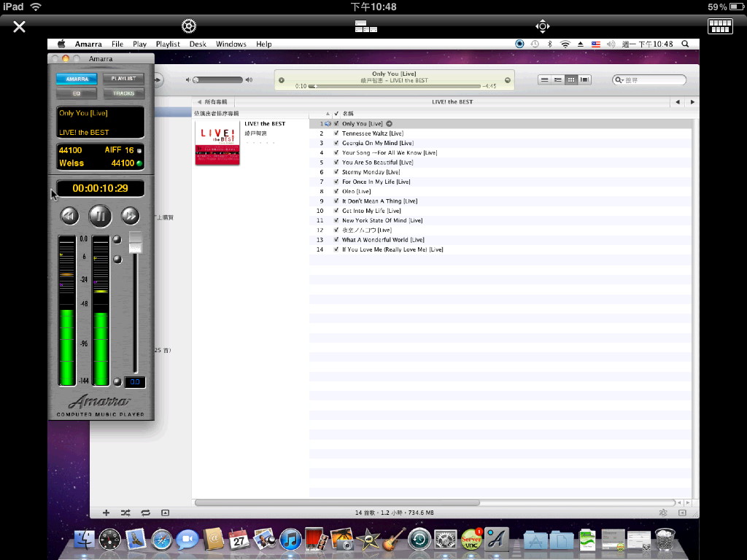Toggle repeat in iTunes bottom bar
The height and width of the screenshot is (560, 747).
[145, 513]
